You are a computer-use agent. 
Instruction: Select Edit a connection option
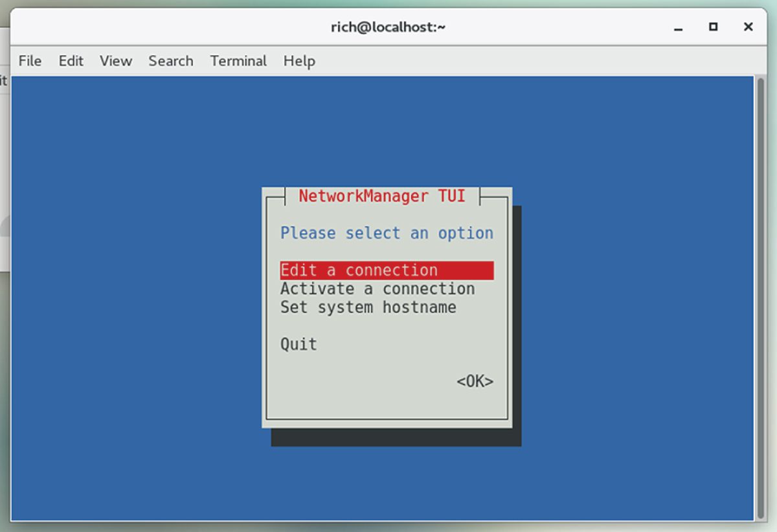coord(387,271)
